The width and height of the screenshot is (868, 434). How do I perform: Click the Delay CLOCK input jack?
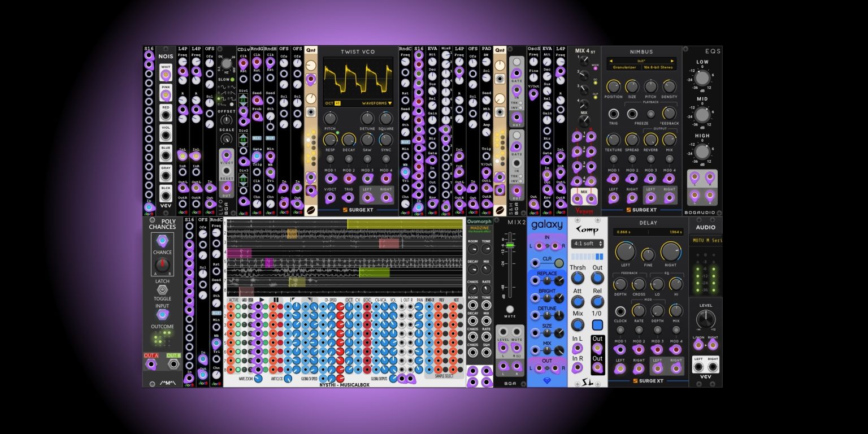click(620, 311)
